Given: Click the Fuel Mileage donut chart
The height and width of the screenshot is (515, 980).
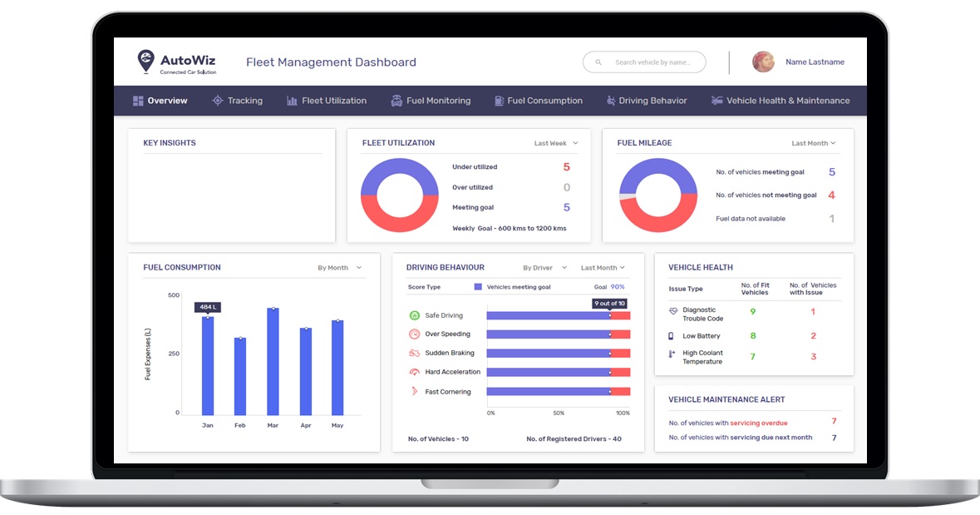Looking at the screenshot, I should click(x=658, y=196).
